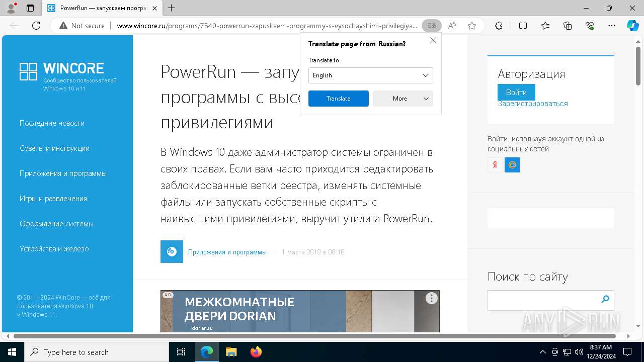Show hidden tray icons chevron
Viewport: 644px width, 362px height.
click(x=542, y=352)
